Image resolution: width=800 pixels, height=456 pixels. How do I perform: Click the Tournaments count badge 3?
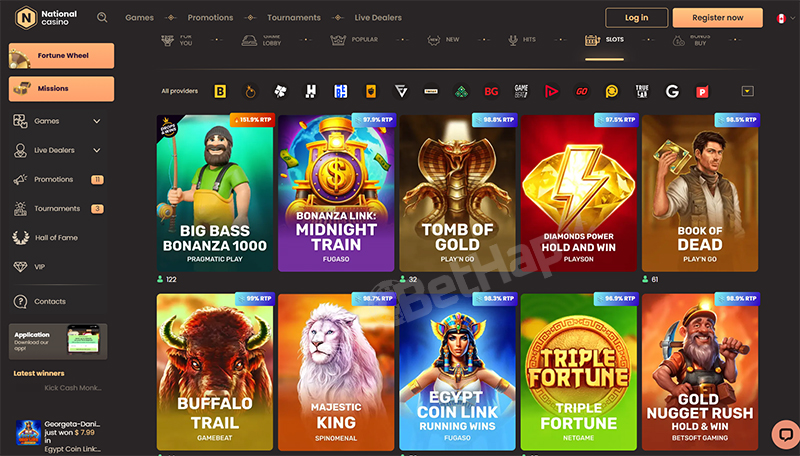point(97,209)
